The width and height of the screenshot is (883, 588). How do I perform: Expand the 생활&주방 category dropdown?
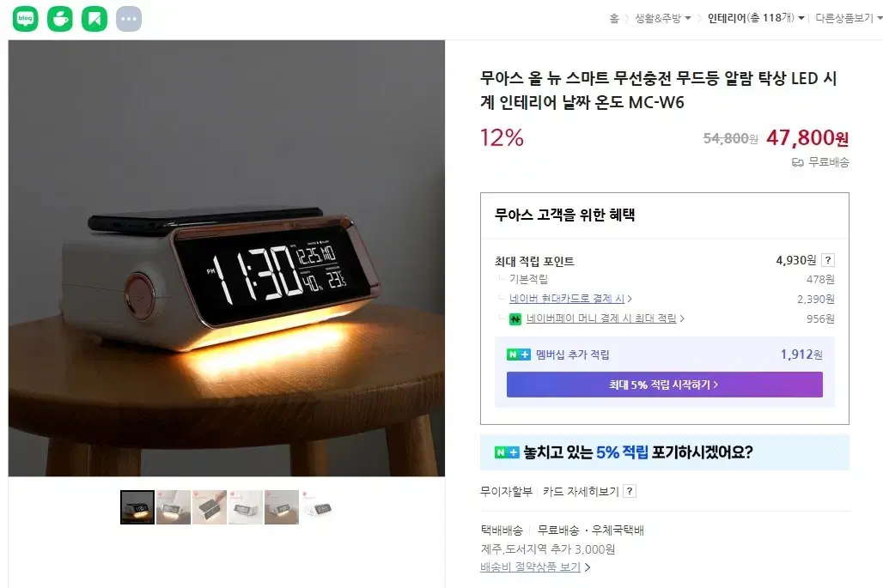pos(663,19)
